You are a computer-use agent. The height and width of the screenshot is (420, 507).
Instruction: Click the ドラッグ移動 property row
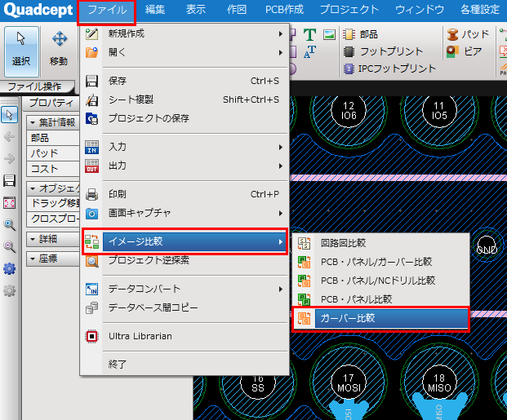[x=53, y=203]
